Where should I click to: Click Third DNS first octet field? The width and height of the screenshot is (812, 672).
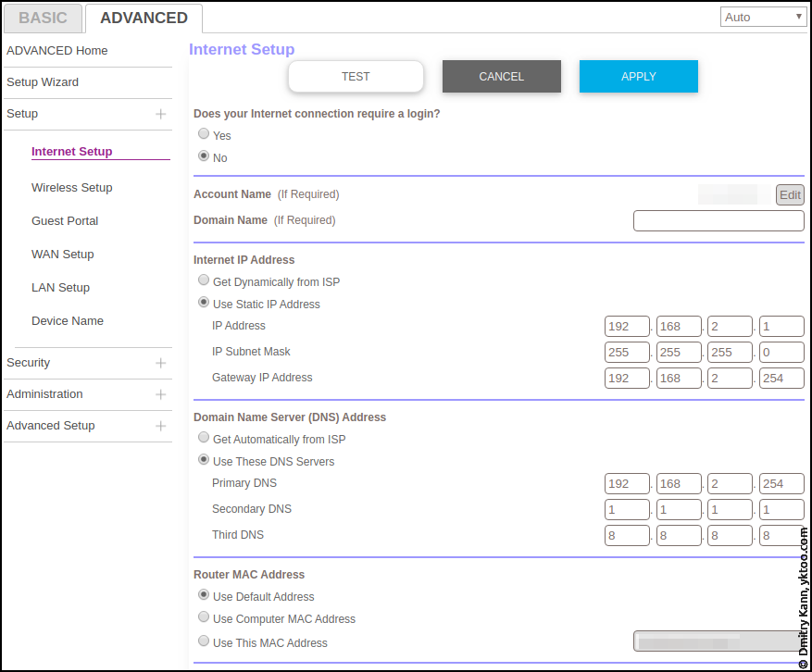[627, 536]
